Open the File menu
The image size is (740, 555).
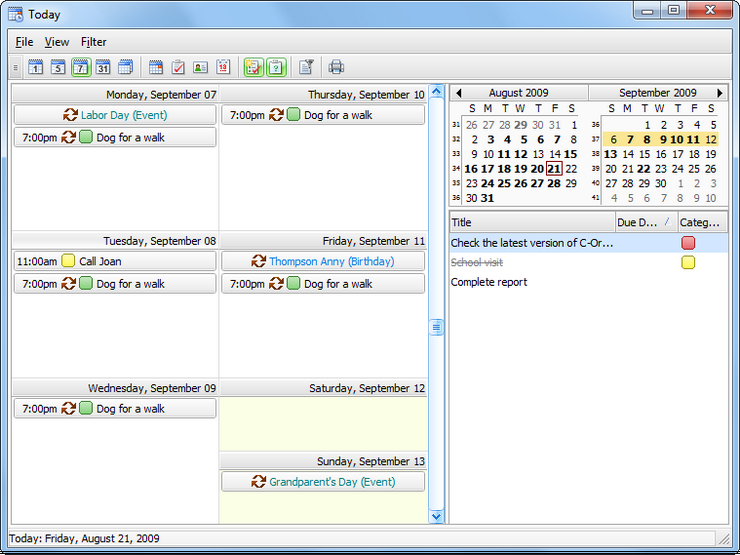24,42
